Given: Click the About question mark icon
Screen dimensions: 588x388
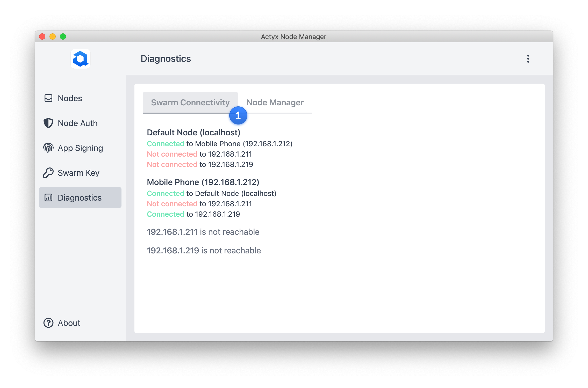Looking at the screenshot, I should point(48,323).
